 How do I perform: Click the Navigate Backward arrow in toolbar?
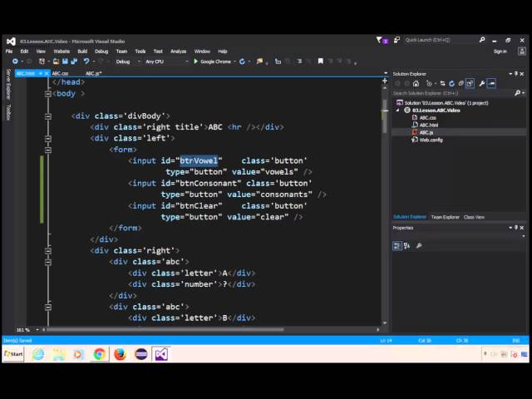click(x=15, y=62)
